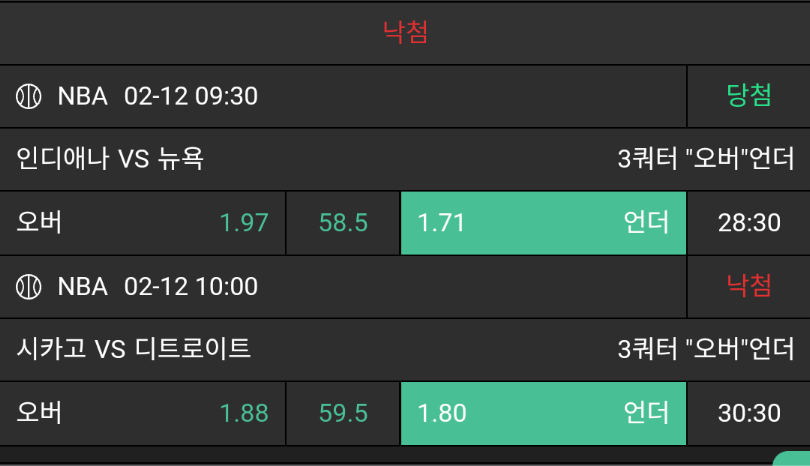Open the 시카고 VS 디트로이트 match title

pyautogui.click(x=134, y=349)
